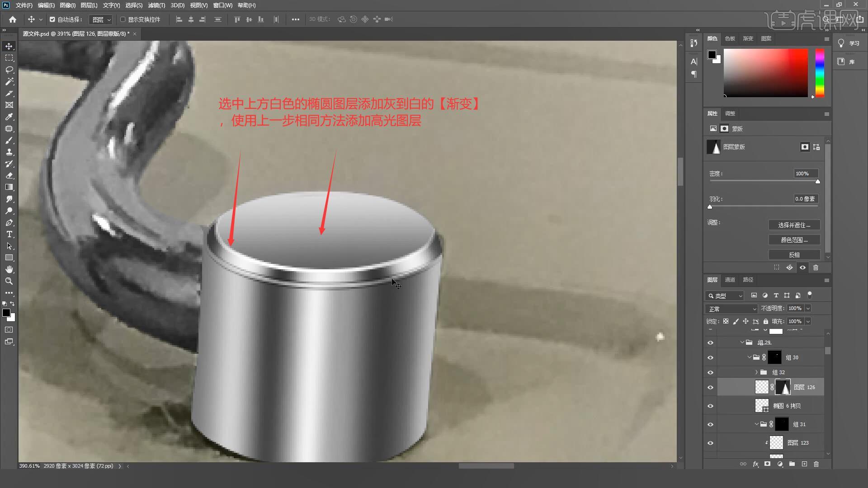
Task: Hide the 图层 126 layer
Action: point(710,387)
